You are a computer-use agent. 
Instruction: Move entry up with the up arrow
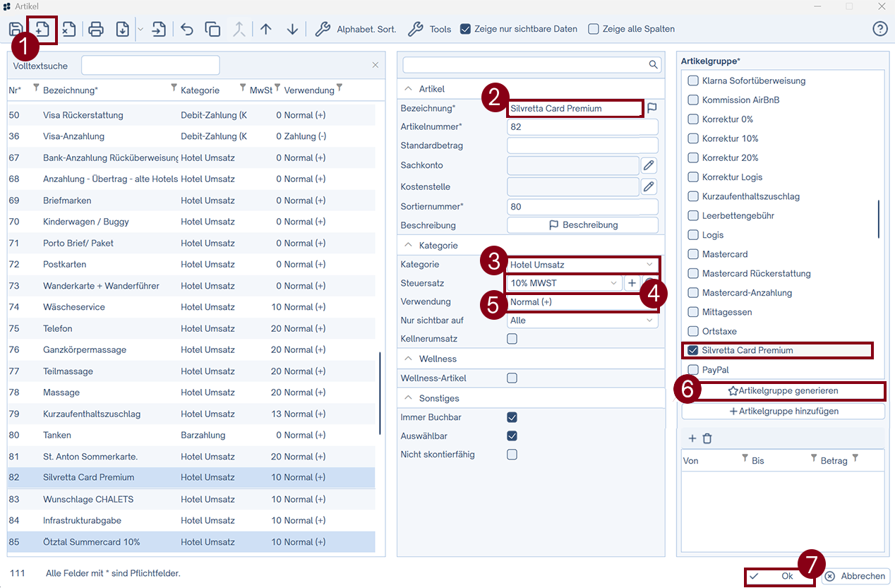coord(265,29)
